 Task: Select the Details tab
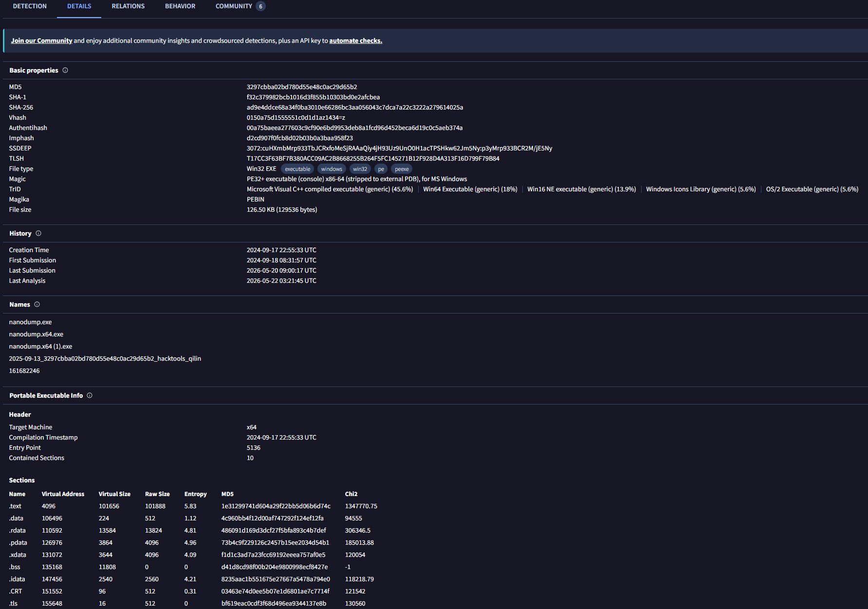[x=79, y=6]
